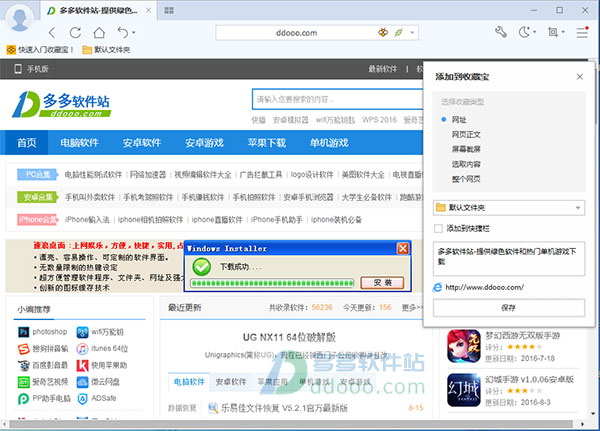Open the wifi万能钥匙 app icon
Viewport: 600px width, 431px height.
tap(82, 332)
